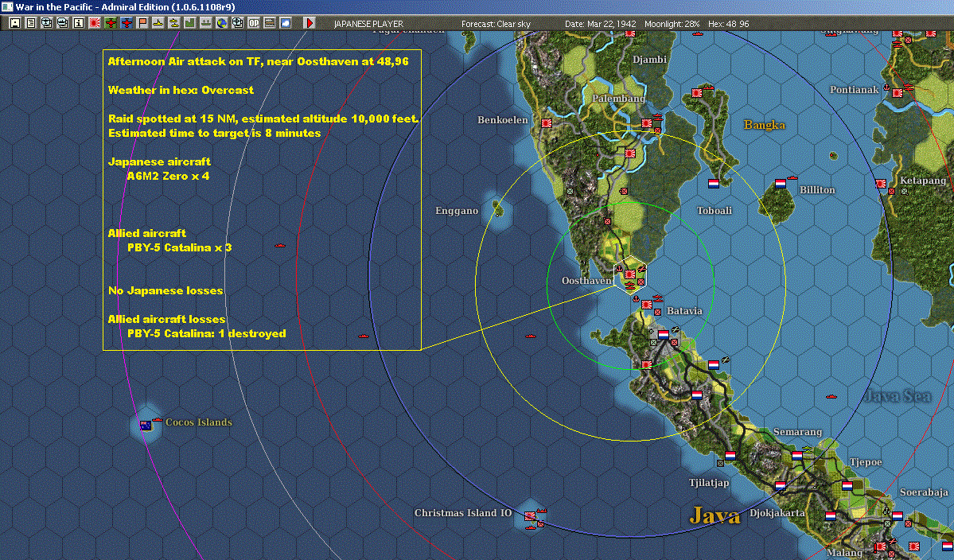Click the red play arrow to continue

[x=309, y=23]
